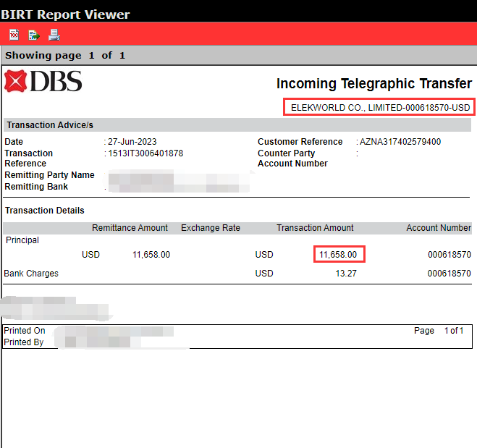This screenshot has height=448, width=477.
Task: Click the 'Remitting Bank' label
Action: [36, 187]
